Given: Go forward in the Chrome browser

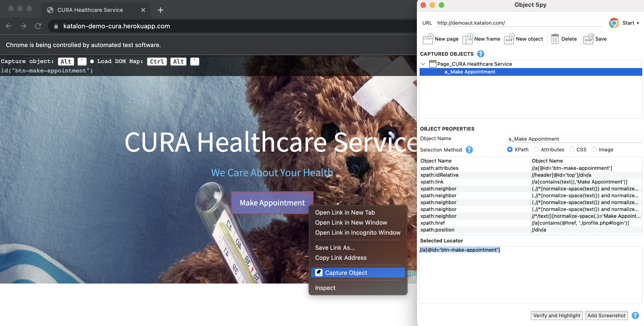Looking at the screenshot, I should tap(23, 26).
